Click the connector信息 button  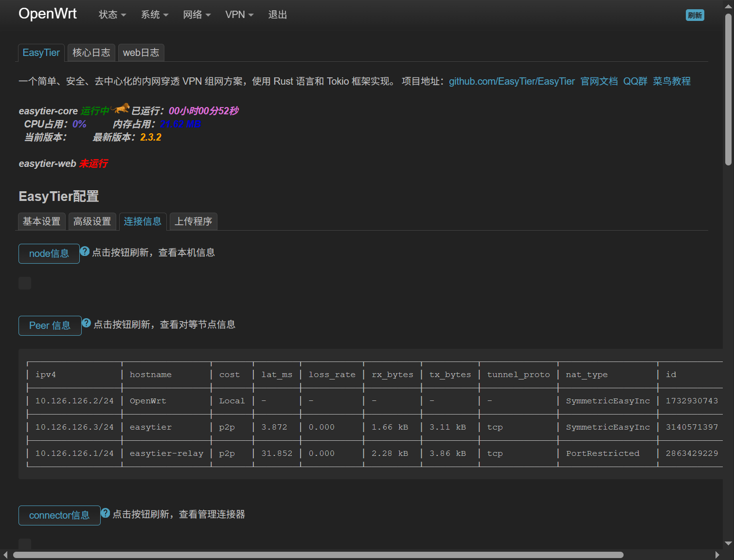click(59, 515)
